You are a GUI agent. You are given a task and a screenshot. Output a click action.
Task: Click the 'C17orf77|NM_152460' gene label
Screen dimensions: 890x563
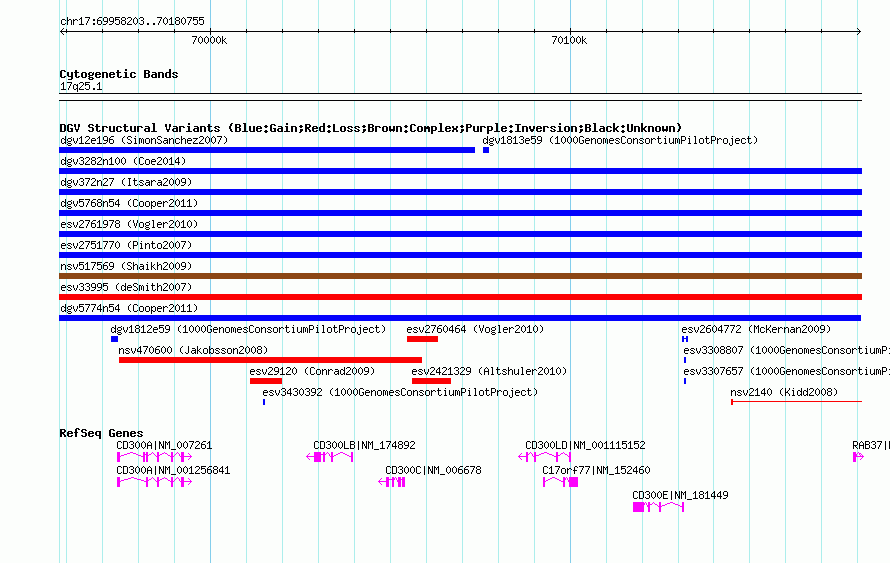point(596,470)
